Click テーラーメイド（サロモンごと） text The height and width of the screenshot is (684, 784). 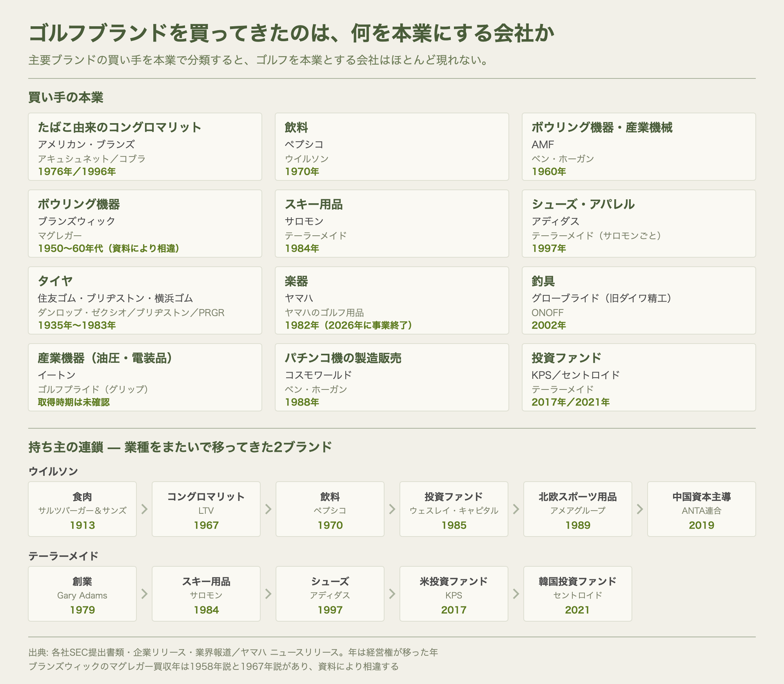point(597,236)
